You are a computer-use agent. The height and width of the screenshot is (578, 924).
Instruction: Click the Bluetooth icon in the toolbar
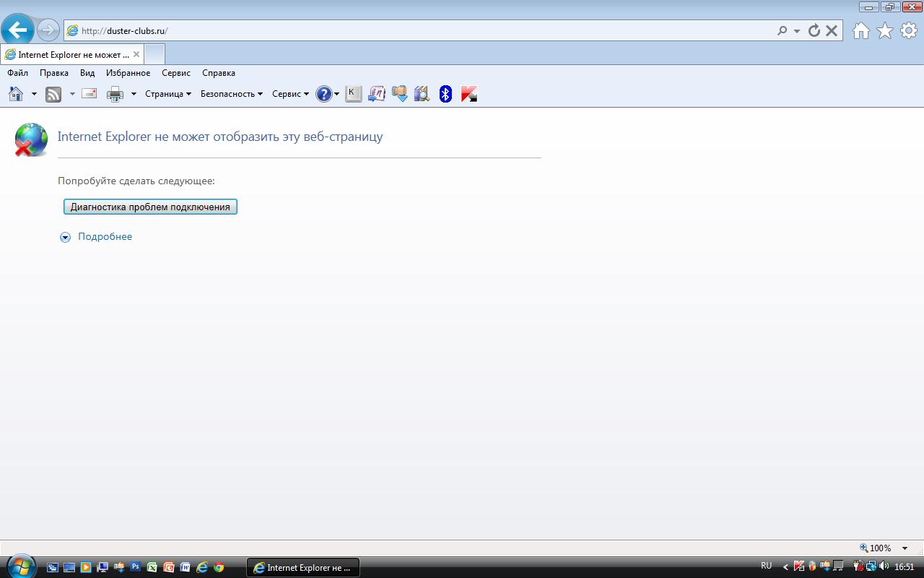click(x=445, y=94)
